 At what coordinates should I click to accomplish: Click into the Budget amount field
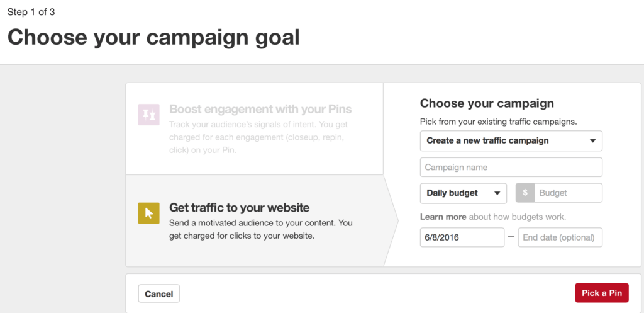(569, 193)
